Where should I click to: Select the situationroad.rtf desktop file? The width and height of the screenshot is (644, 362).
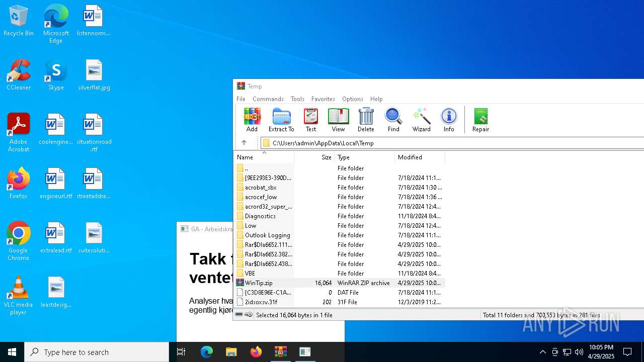point(94,133)
